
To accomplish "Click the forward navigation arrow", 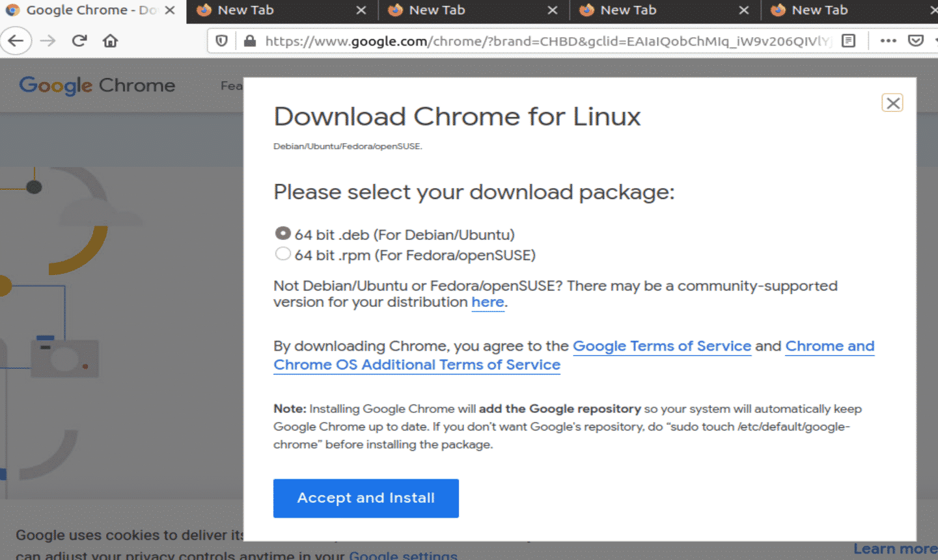I will [48, 41].
